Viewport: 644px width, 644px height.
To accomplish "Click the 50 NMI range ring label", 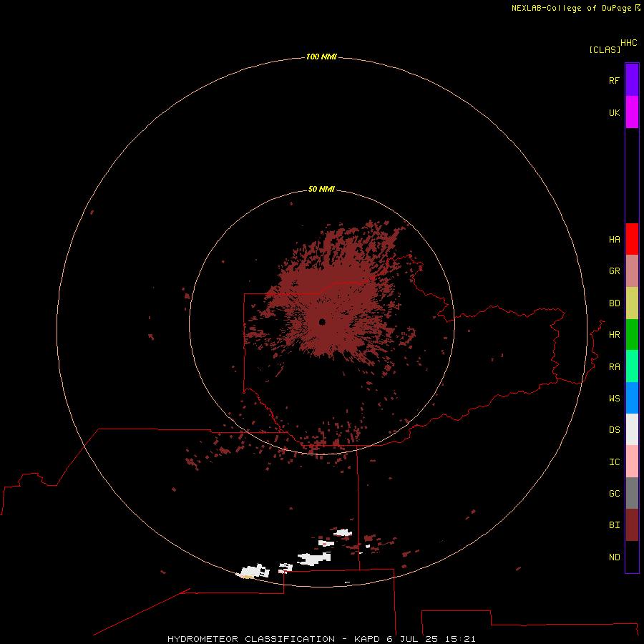I will pos(321,189).
